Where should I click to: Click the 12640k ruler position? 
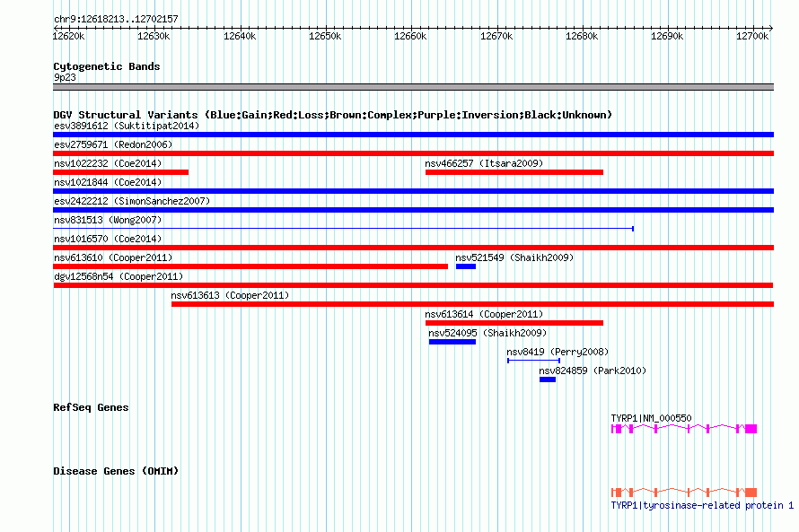pyautogui.click(x=240, y=36)
